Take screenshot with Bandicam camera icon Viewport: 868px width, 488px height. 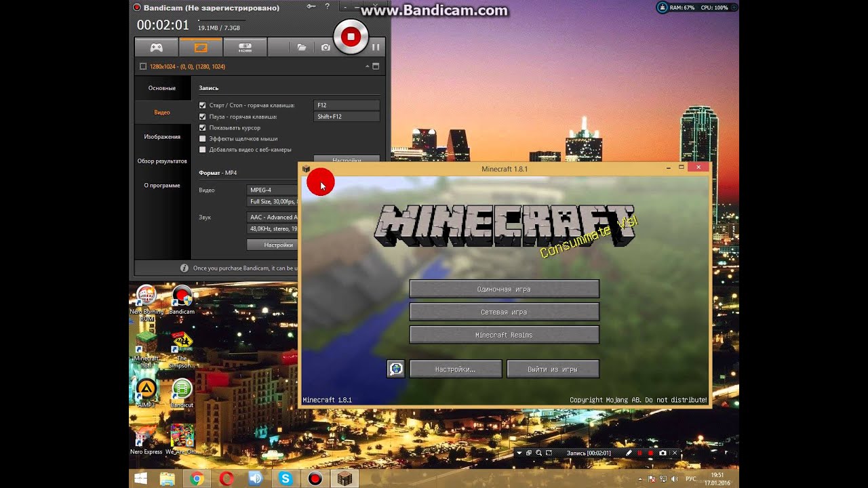pos(325,47)
